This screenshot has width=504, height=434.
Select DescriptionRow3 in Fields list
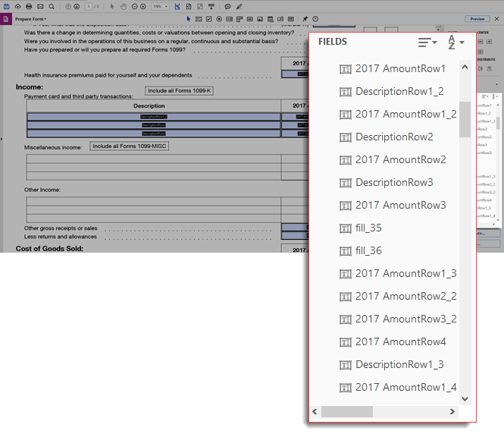click(x=386, y=182)
